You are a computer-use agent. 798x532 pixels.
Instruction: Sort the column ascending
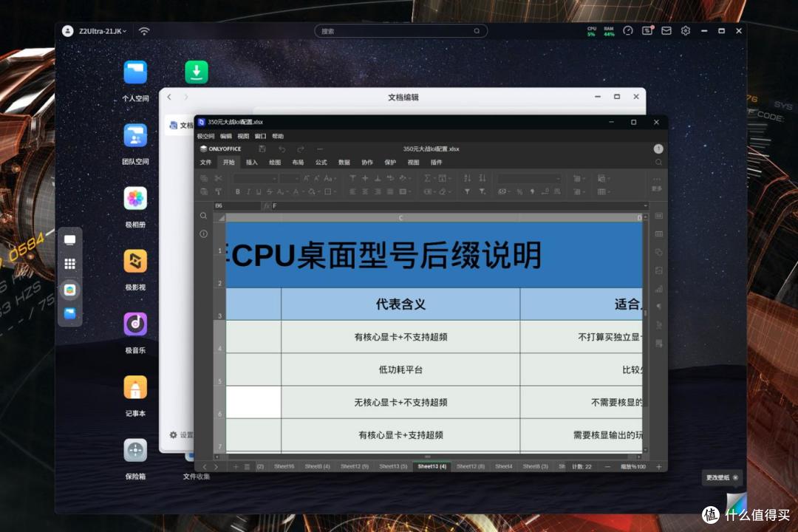(468, 178)
